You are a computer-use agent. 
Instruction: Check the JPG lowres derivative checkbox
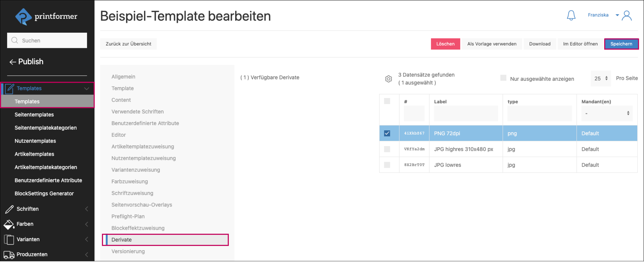click(x=387, y=165)
